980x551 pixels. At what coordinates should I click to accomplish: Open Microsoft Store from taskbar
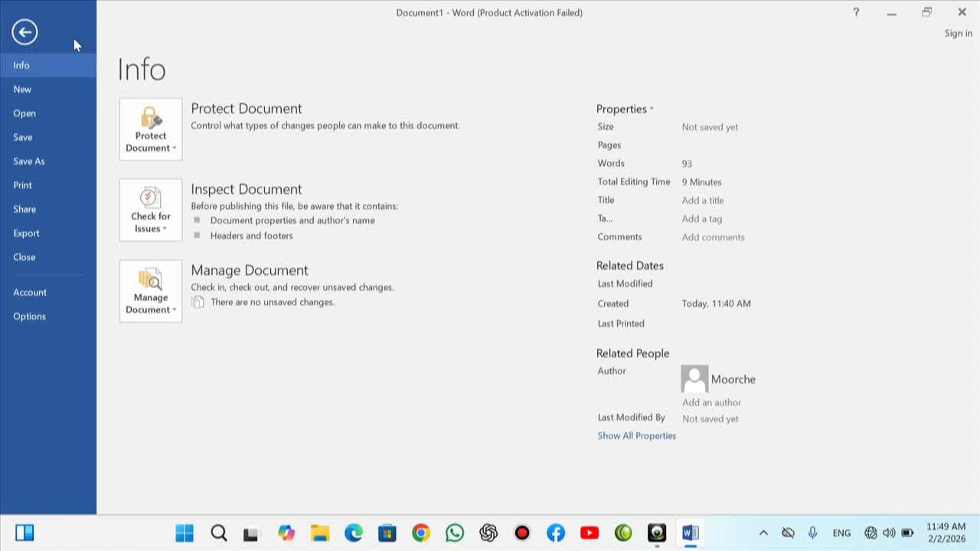click(387, 533)
